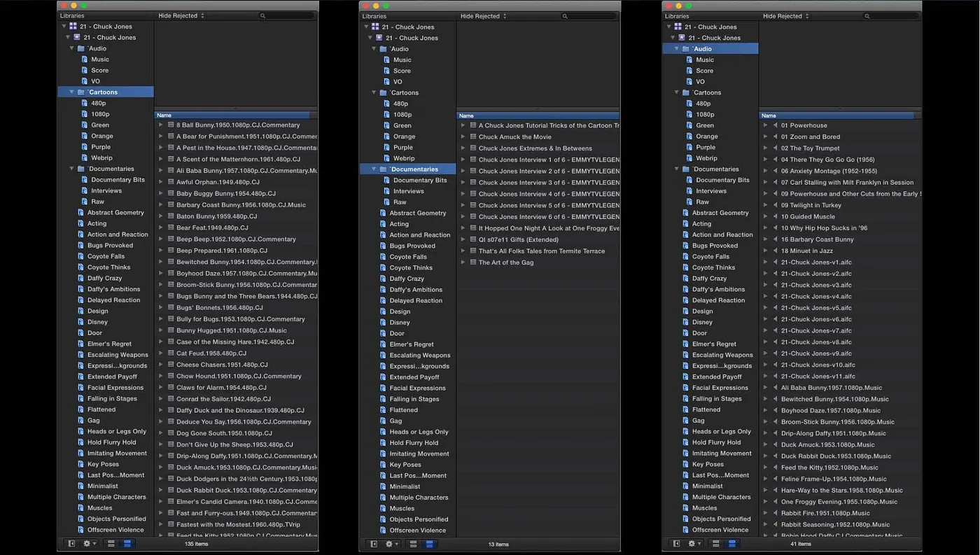Expand the clip 02 The Toy Trumpet
This screenshot has height=555, width=980.
tap(765, 148)
